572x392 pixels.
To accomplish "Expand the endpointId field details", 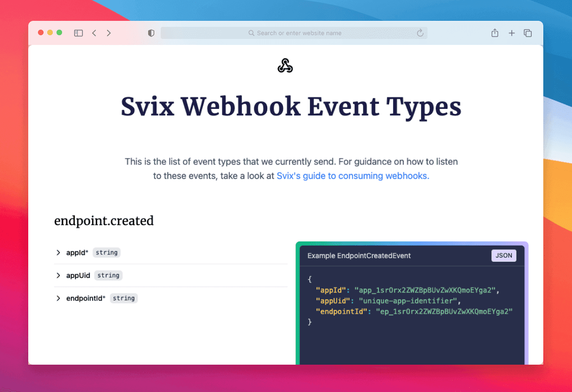I will (x=58, y=298).
